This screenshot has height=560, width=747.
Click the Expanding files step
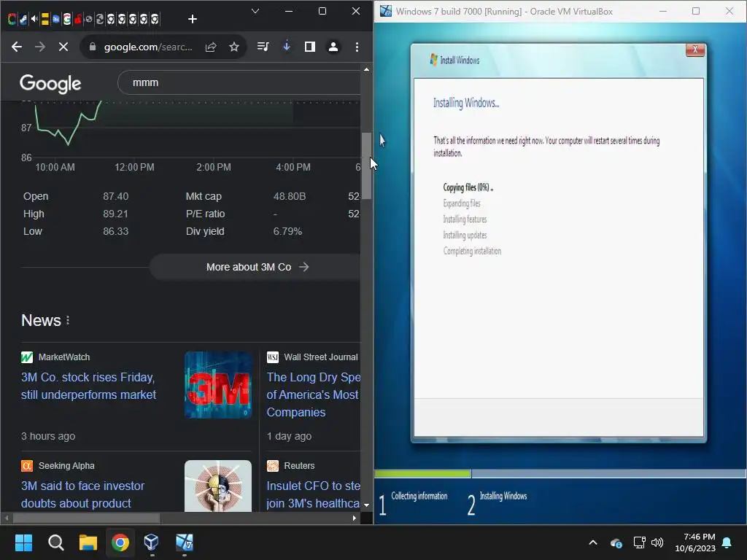tap(462, 203)
